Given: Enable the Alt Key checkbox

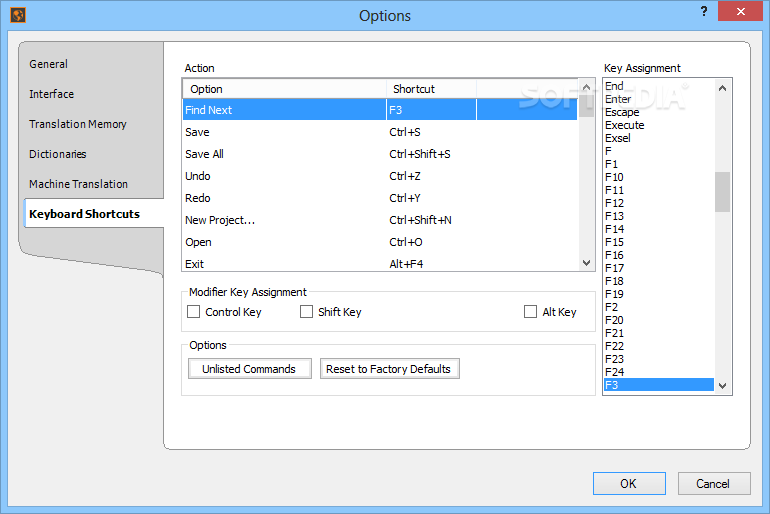Looking at the screenshot, I should [530, 312].
